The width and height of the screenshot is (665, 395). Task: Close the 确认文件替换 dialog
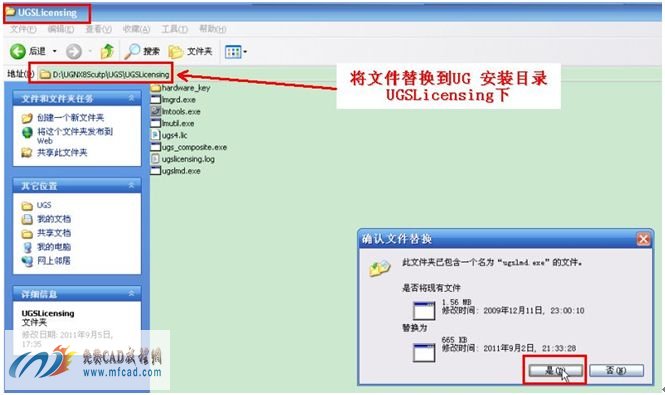tap(643, 239)
